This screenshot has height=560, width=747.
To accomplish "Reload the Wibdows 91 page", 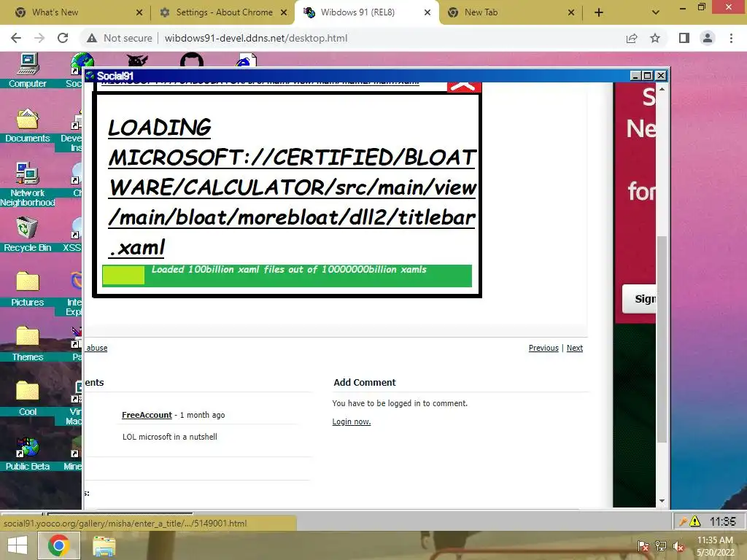I will (63, 38).
